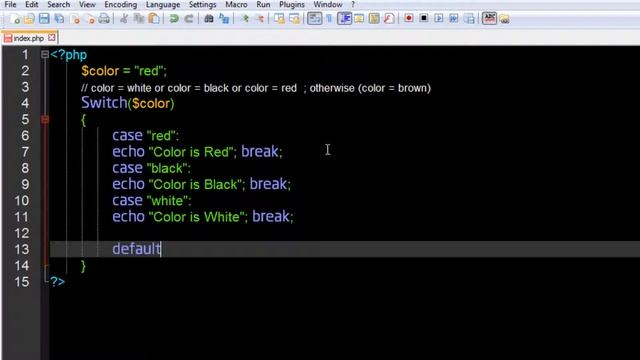Image resolution: width=640 pixels, height=360 pixels.
Task: Click the Zoom Out icon
Action: pos(260,19)
